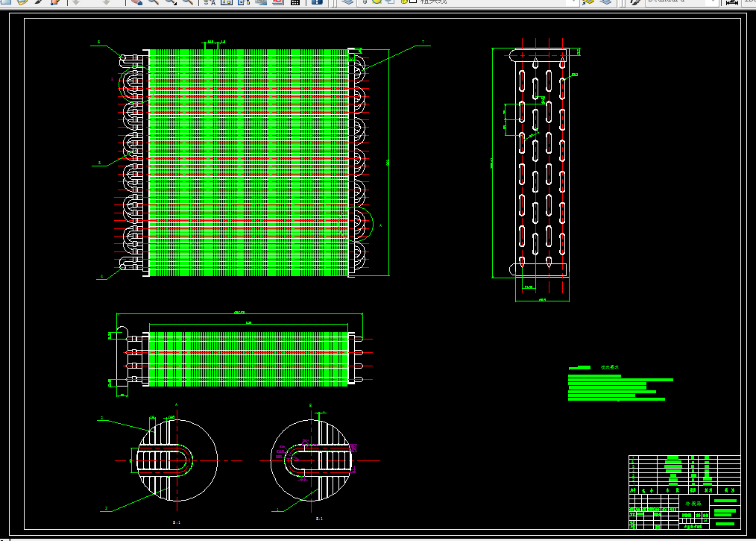Select the green detail circle A on front view
The height and width of the screenshot is (541, 756).
tap(373, 224)
